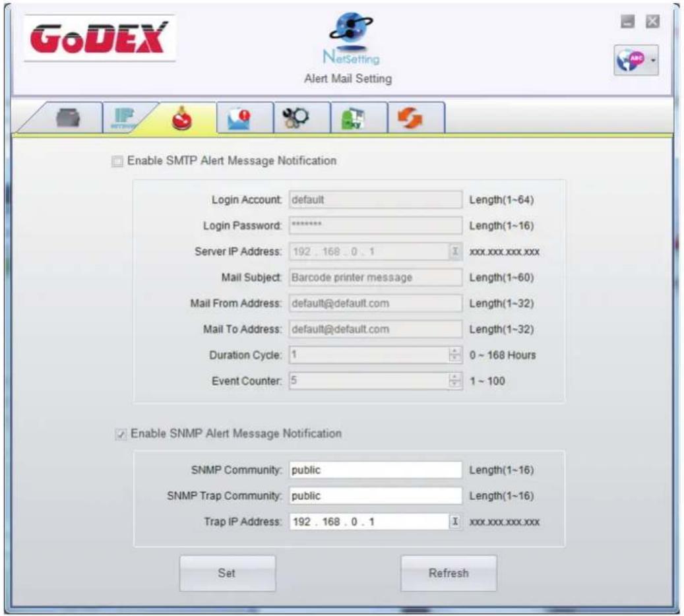The height and width of the screenshot is (616, 684).
Task: Click the Login Account field
Action: click(375, 200)
